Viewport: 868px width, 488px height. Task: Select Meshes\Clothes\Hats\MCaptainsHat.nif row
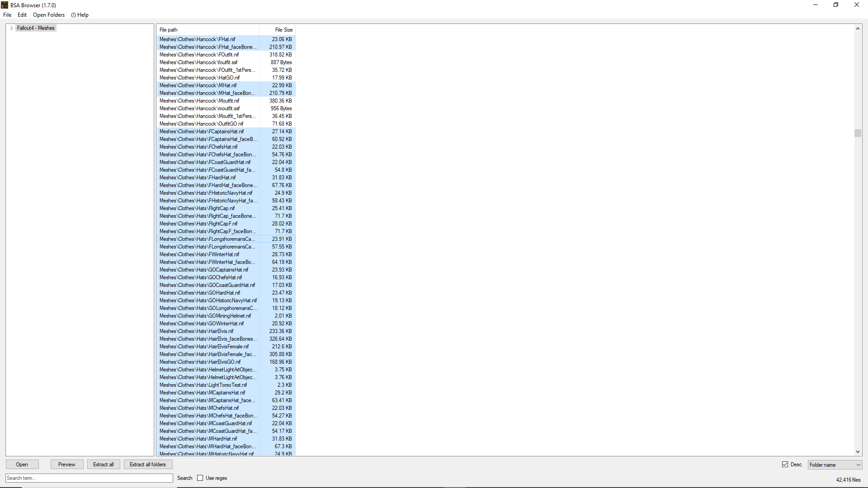click(226, 393)
